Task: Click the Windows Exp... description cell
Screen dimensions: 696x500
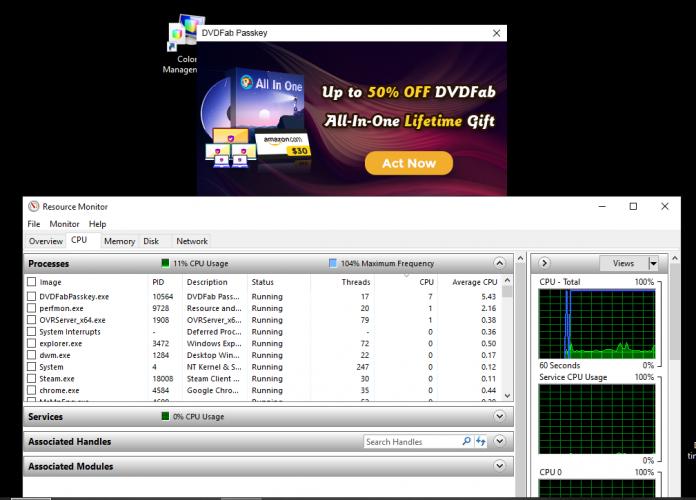Action: 213,343
